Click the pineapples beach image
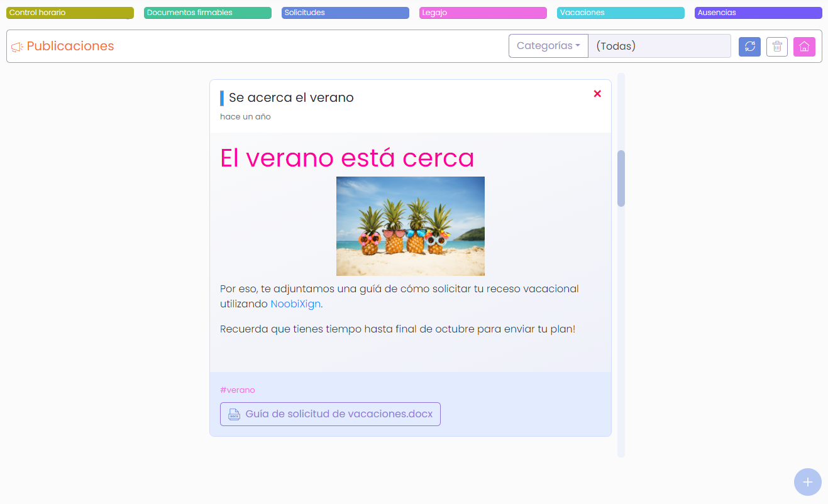 pos(410,226)
